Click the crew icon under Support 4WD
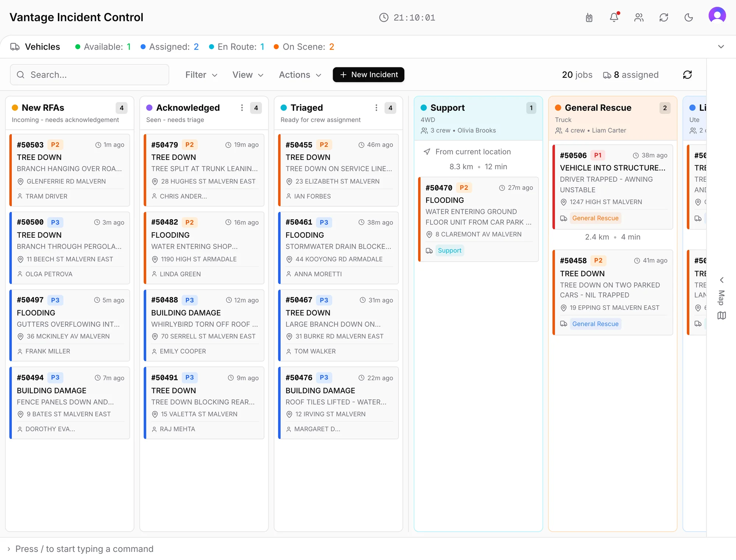 [x=424, y=131]
